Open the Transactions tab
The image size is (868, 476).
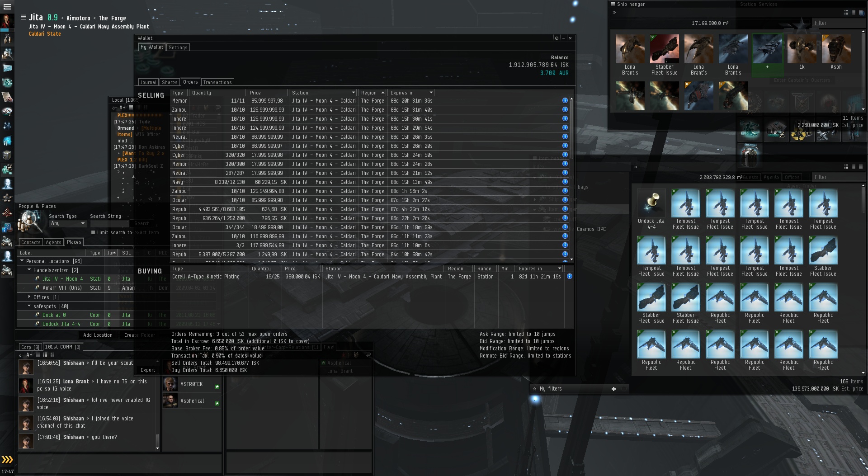(x=217, y=82)
